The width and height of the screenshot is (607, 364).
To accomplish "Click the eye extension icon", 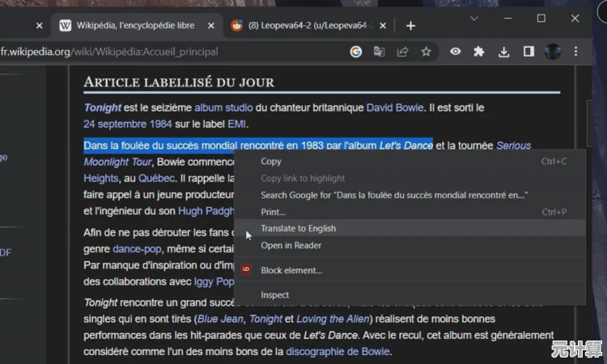I will pyautogui.click(x=456, y=52).
